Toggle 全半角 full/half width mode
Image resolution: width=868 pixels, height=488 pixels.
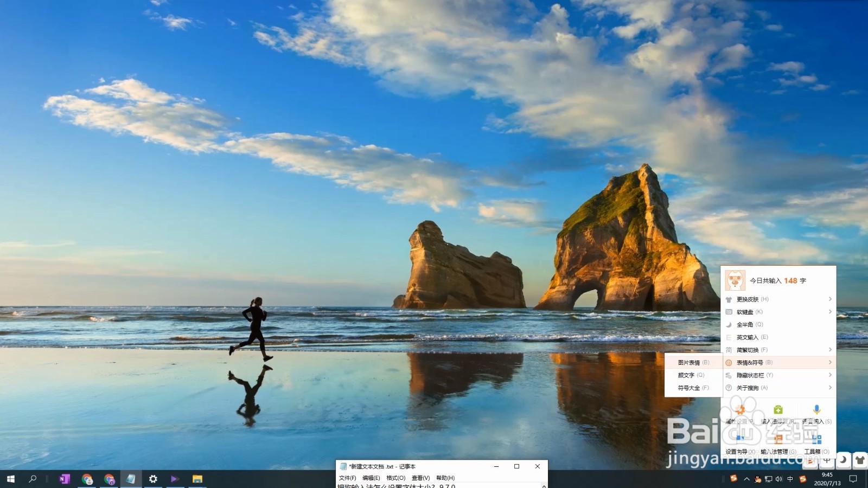(750, 324)
